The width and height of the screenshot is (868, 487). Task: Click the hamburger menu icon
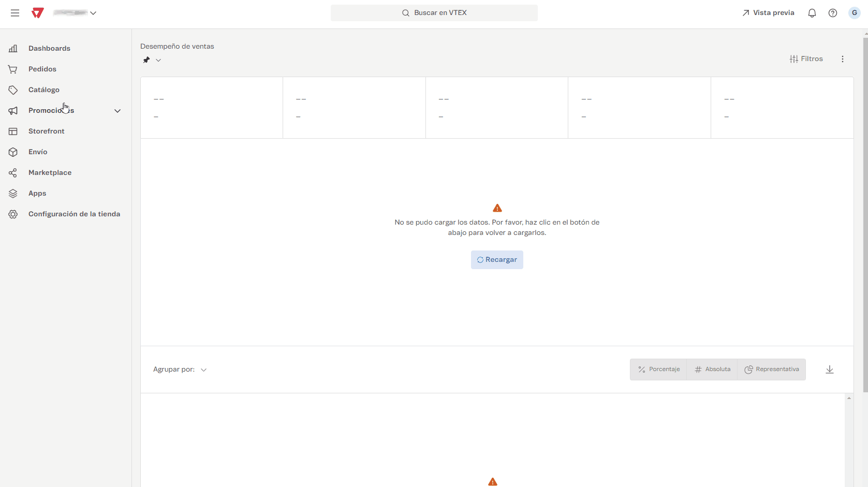coord(15,13)
